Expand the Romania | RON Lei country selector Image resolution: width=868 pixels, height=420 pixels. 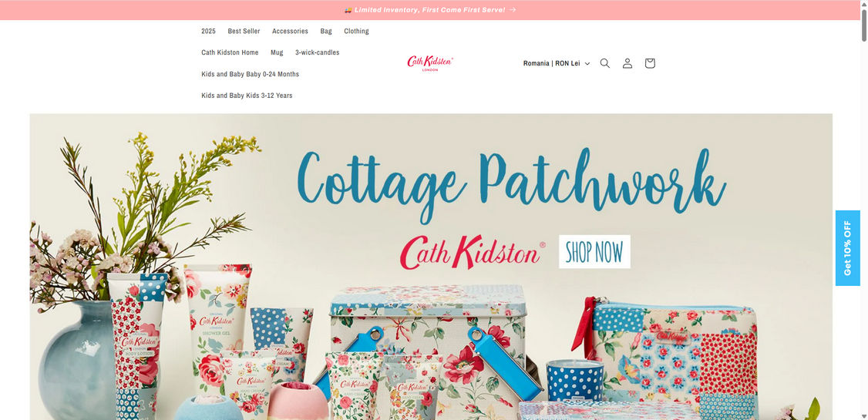pos(557,64)
